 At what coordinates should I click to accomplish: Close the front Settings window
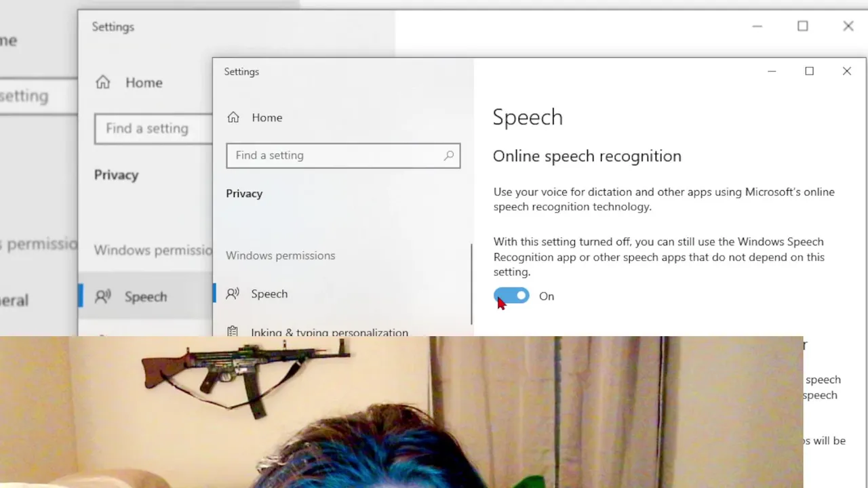847,71
